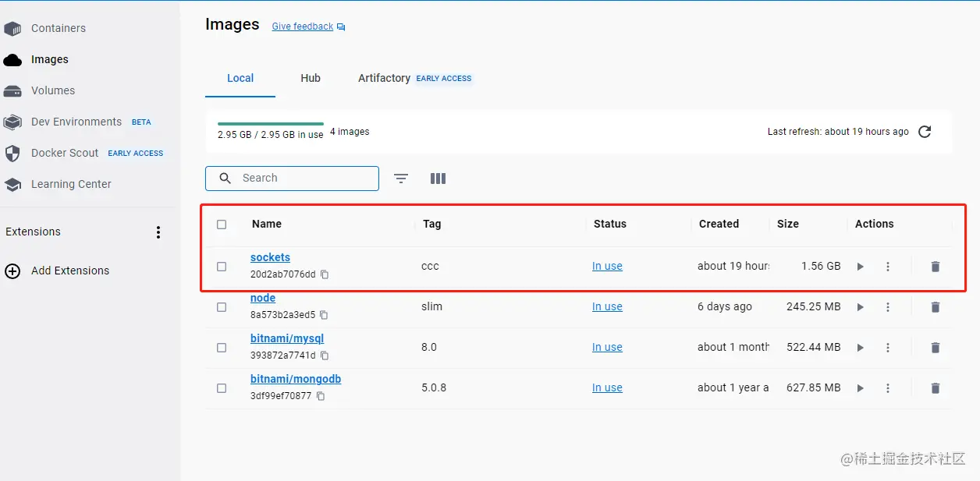
Task: Open the bitnami/mongodb image details
Action: [296, 379]
